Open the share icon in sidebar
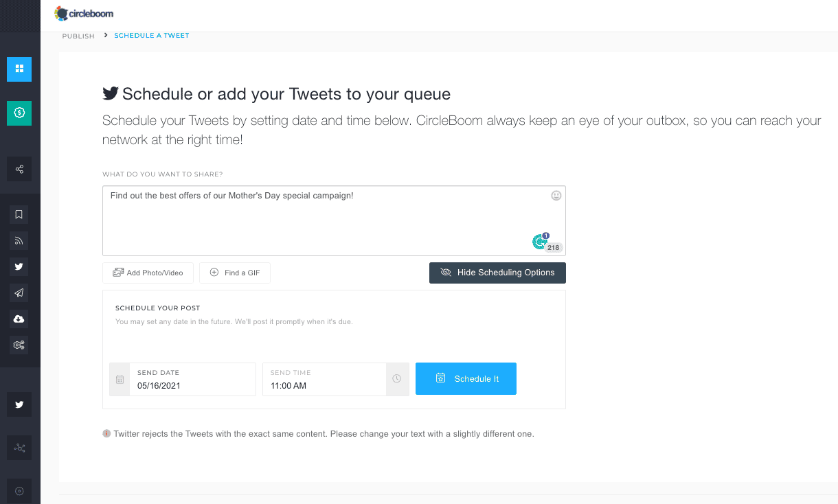 point(19,169)
